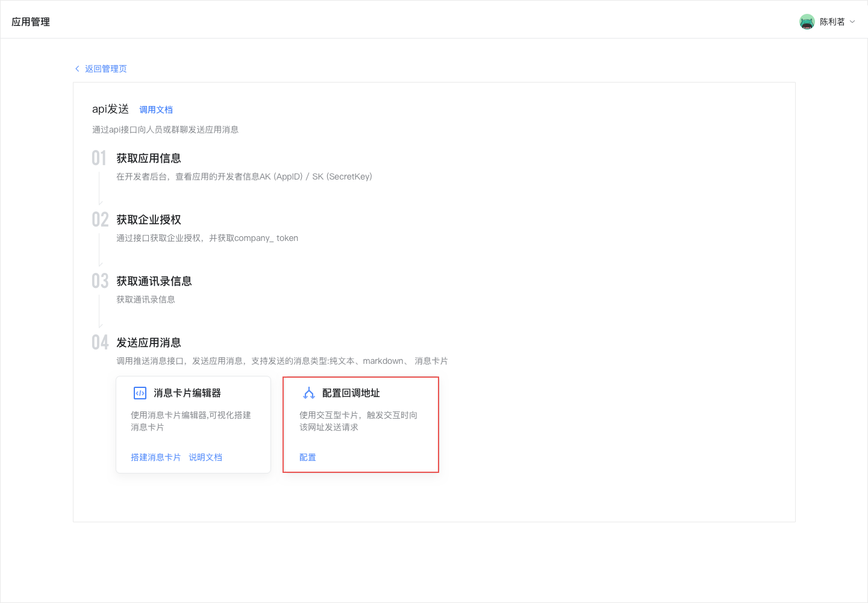Click the branch icon beside 配置回调地址
The width and height of the screenshot is (868, 603).
coord(308,393)
